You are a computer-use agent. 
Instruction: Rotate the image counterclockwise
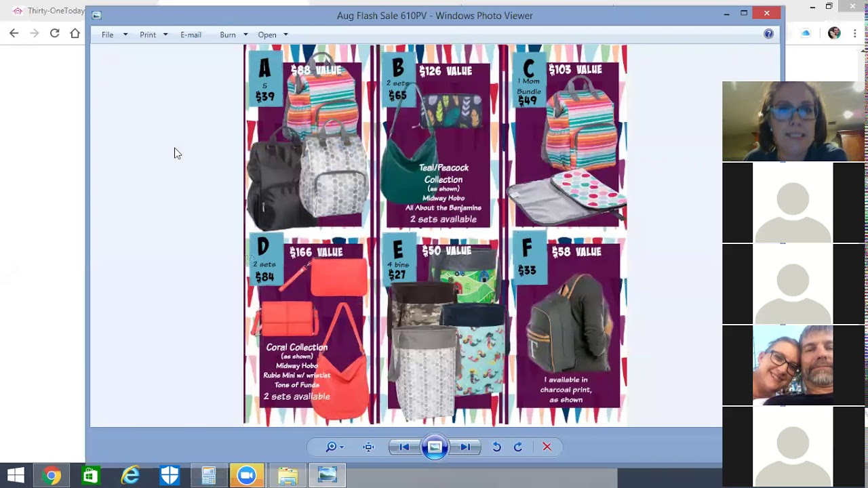[x=496, y=447]
